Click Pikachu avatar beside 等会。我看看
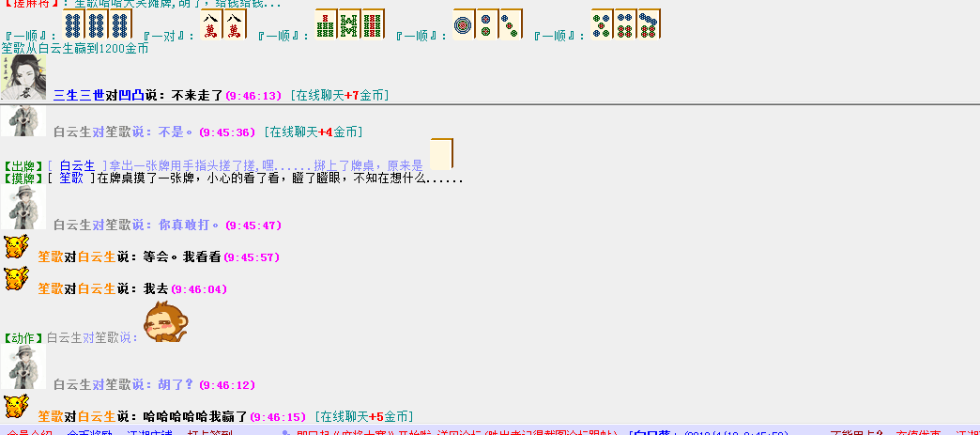 pyautogui.click(x=16, y=246)
